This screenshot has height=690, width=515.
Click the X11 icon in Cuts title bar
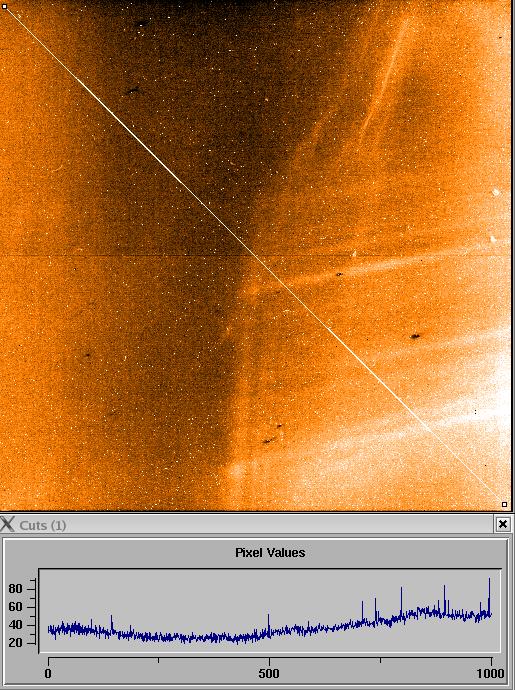(x=7, y=525)
